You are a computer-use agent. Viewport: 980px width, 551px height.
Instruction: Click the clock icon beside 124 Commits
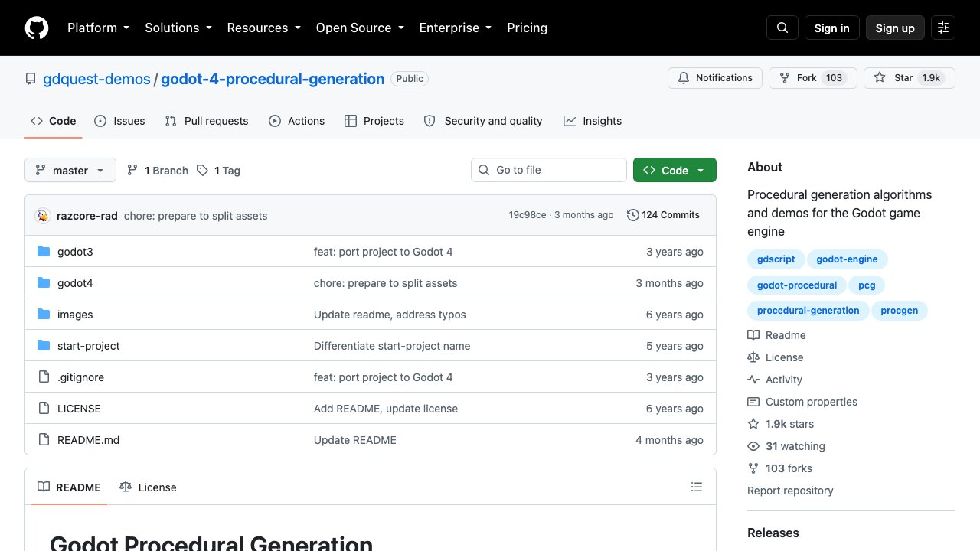pyautogui.click(x=633, y=215)
